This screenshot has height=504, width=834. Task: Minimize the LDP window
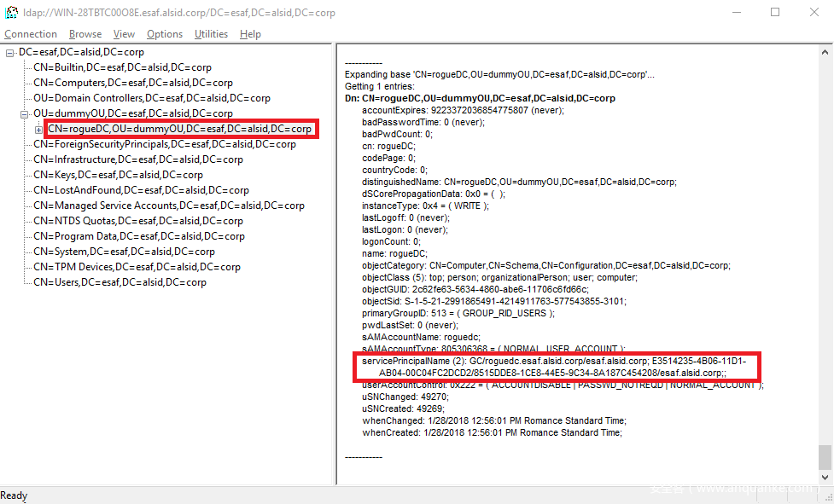[737, 12]
